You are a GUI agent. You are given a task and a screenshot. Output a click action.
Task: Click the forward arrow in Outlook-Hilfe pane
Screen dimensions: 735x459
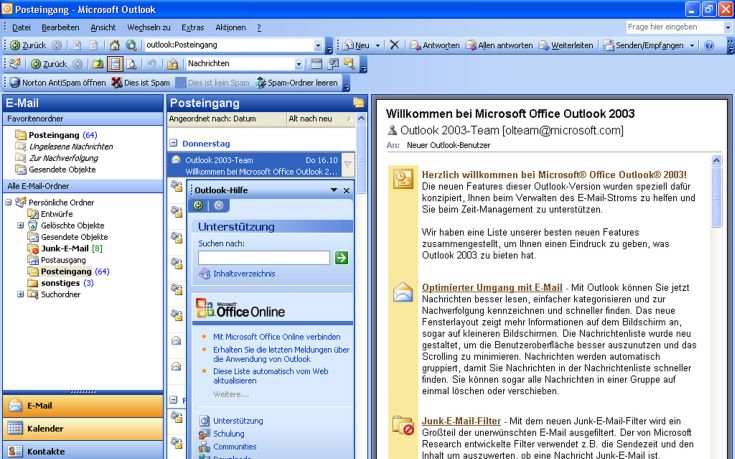pyautogui.click(x=218, y=205)
